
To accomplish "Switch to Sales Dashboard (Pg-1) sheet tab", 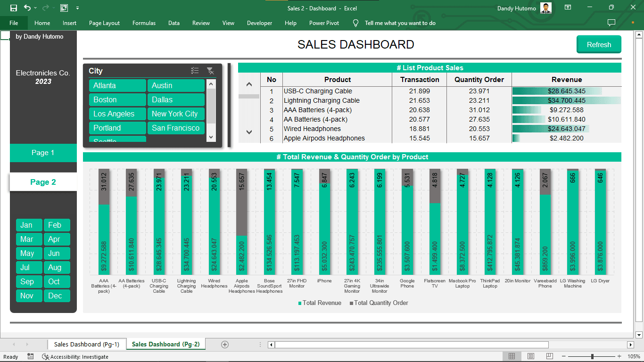I will [87, 345].
